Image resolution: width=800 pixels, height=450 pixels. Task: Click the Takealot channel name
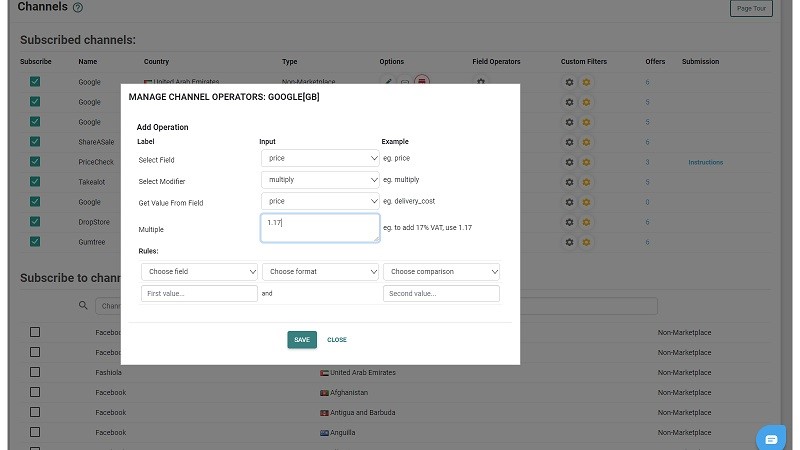(x=91, y=182)
